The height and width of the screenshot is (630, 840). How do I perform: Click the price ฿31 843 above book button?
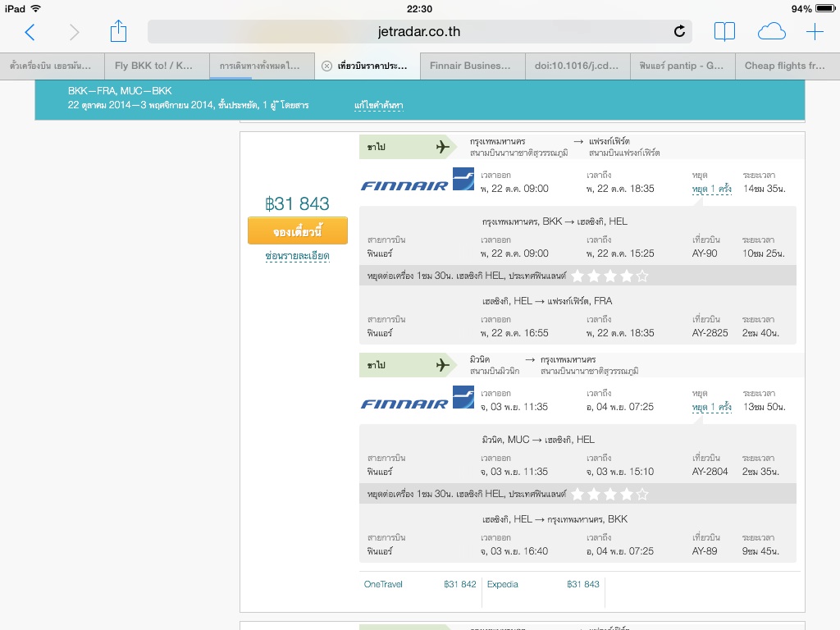point(297,204)
